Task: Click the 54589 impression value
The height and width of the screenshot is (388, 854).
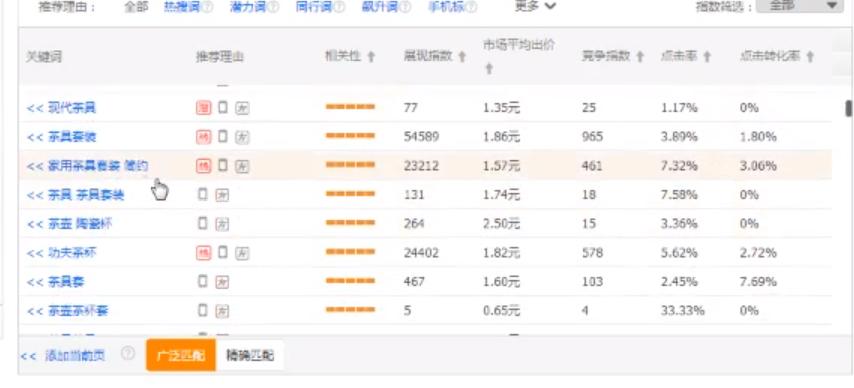Action: pyautogui.click(x=421, y=137)
